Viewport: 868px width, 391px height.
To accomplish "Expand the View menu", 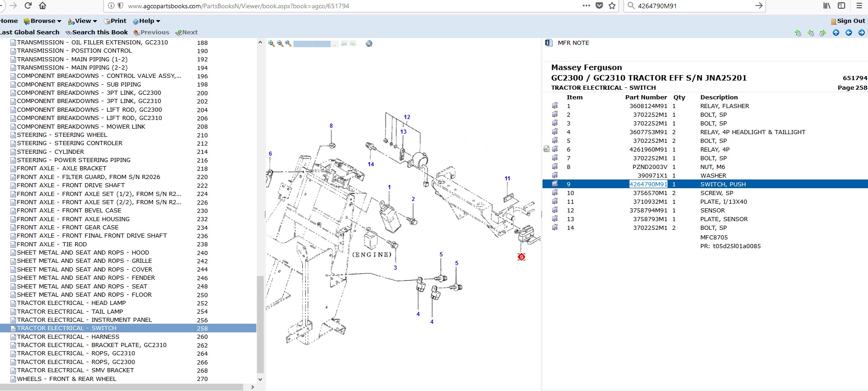I will point(83,21).
